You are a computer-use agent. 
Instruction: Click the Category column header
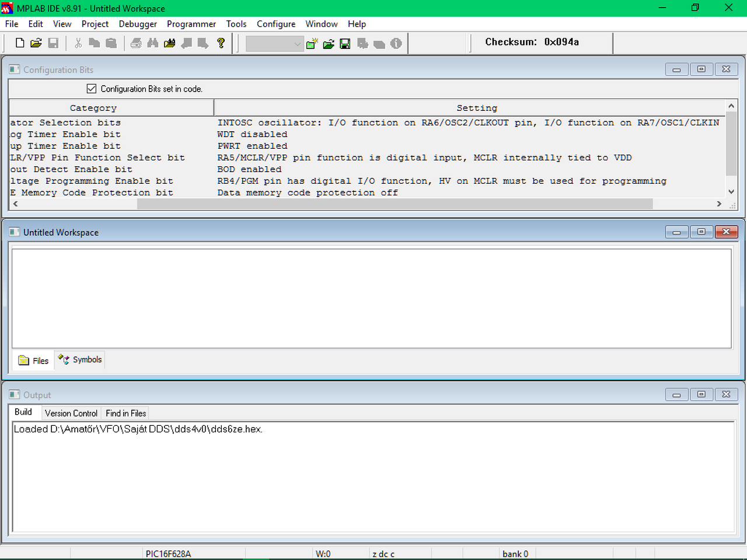[111, 108]
